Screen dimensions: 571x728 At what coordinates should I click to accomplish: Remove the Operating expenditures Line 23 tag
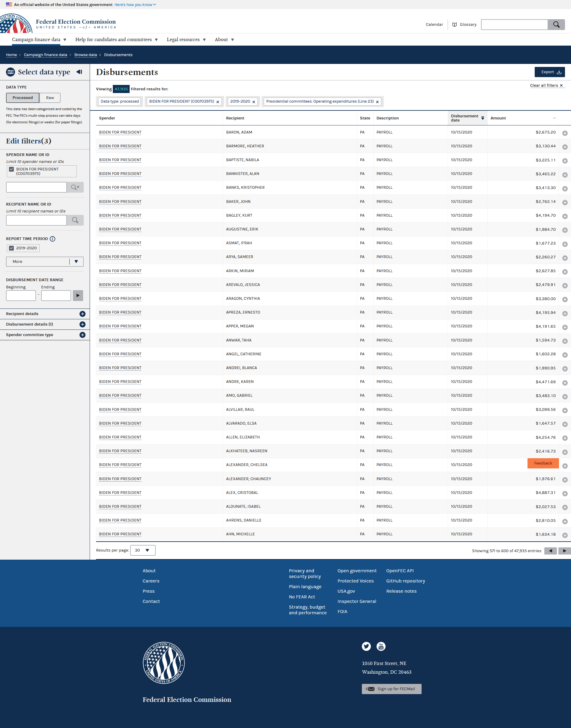pos(377,102)
